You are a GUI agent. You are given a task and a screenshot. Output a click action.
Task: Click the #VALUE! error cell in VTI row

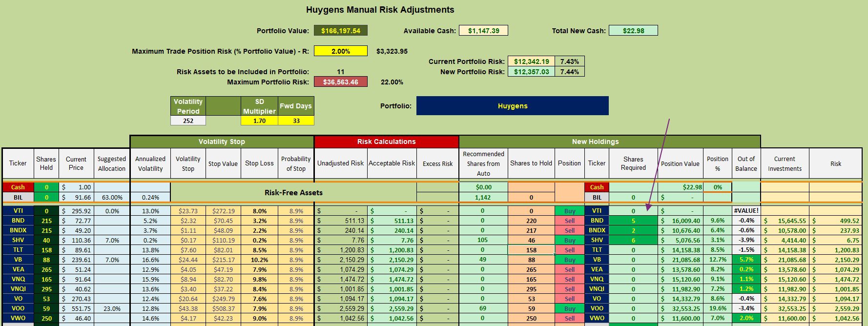(x=746, y=211)
